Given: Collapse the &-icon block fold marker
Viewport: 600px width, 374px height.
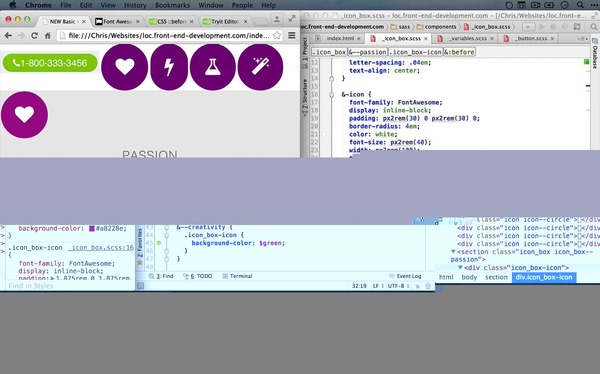Looking at the screenshot, I should click(331, 95).
